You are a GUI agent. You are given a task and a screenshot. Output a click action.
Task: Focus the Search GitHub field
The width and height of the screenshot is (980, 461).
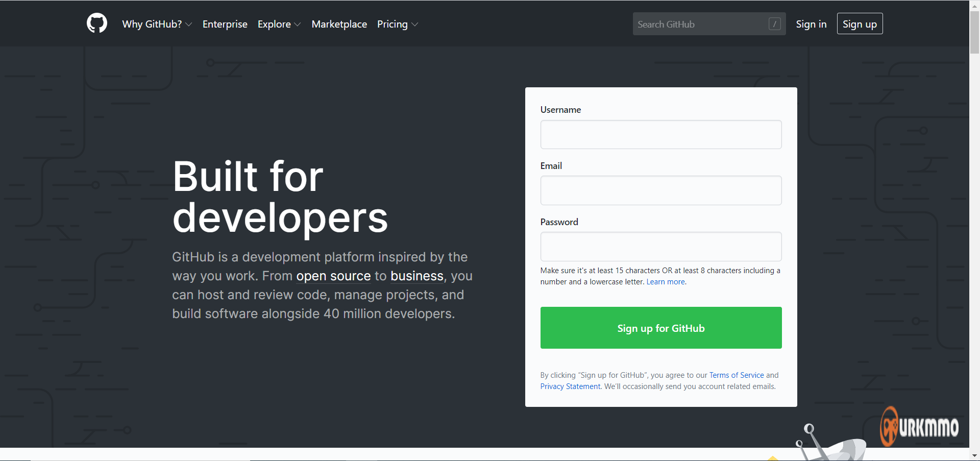coord(709,24)
